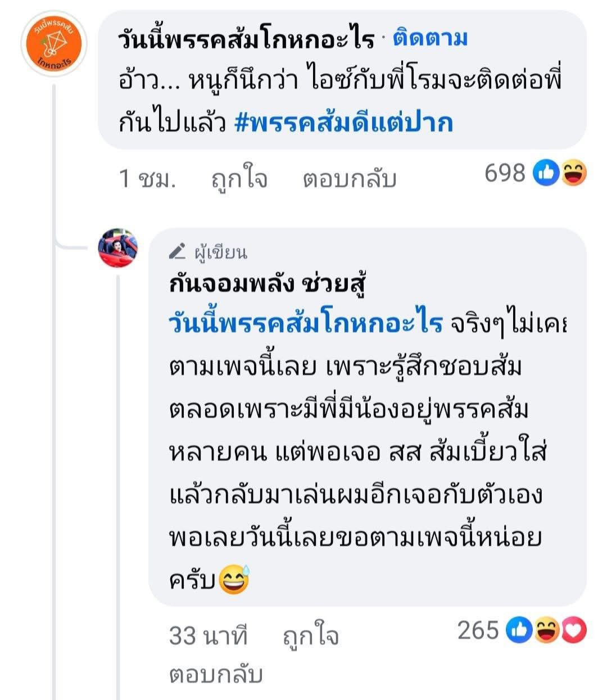Reply to กันจอมพลัง's comment via ตอบกลับ
The height and width of the screenshot is (700, 607).
(216, 675)
